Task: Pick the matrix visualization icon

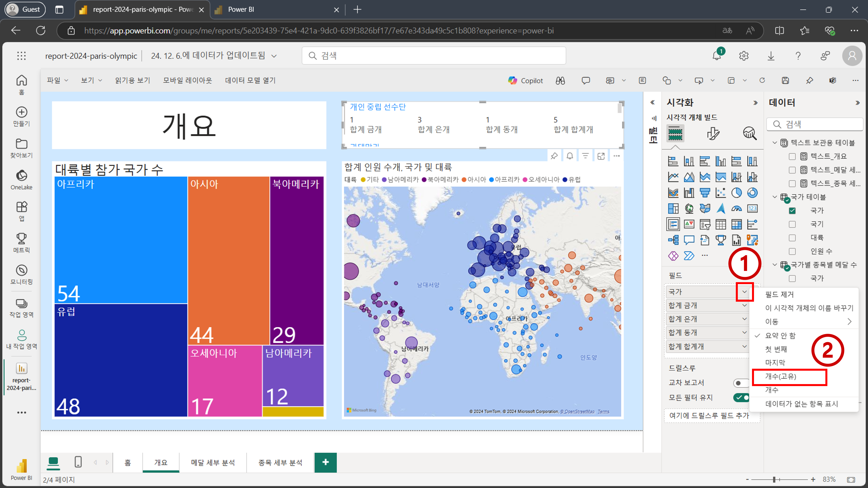Action: pyautogui.click(x=736, y=224)
